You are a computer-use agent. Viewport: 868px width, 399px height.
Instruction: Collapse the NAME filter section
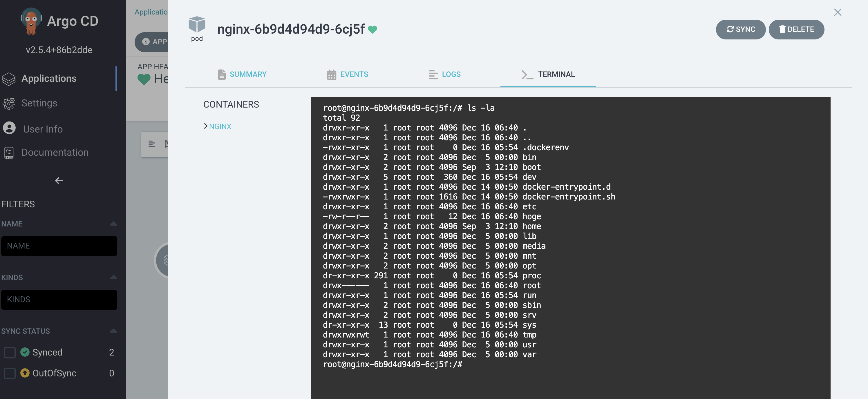click(113, 224)
